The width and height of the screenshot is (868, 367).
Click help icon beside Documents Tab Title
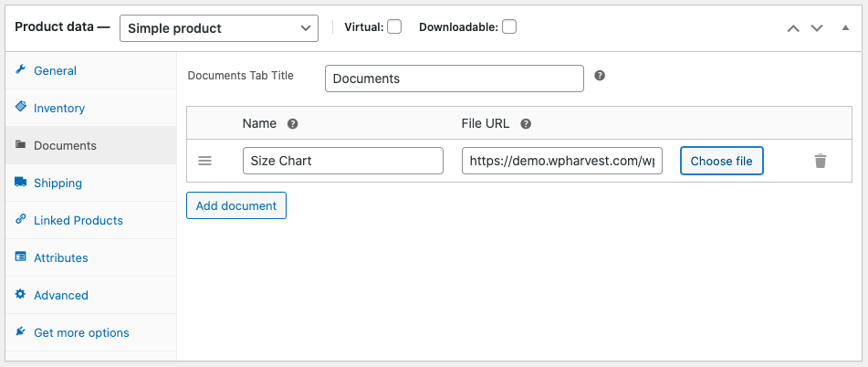[x=600, y=75]
